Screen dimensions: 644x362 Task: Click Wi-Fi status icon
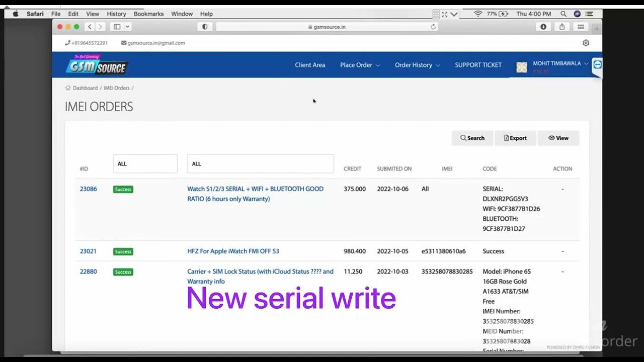point(478,14)
